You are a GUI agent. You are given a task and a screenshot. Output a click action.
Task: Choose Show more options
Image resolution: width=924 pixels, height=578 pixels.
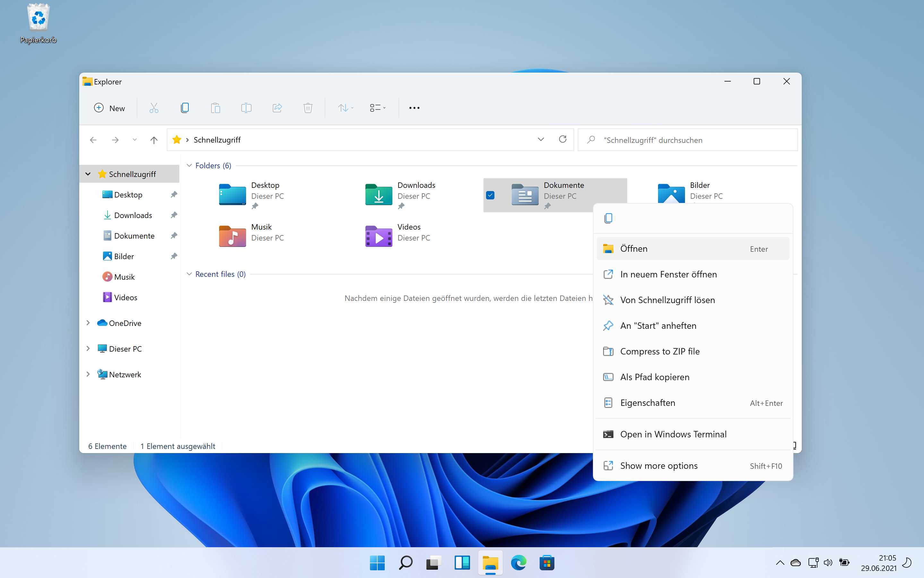(693, 466)
